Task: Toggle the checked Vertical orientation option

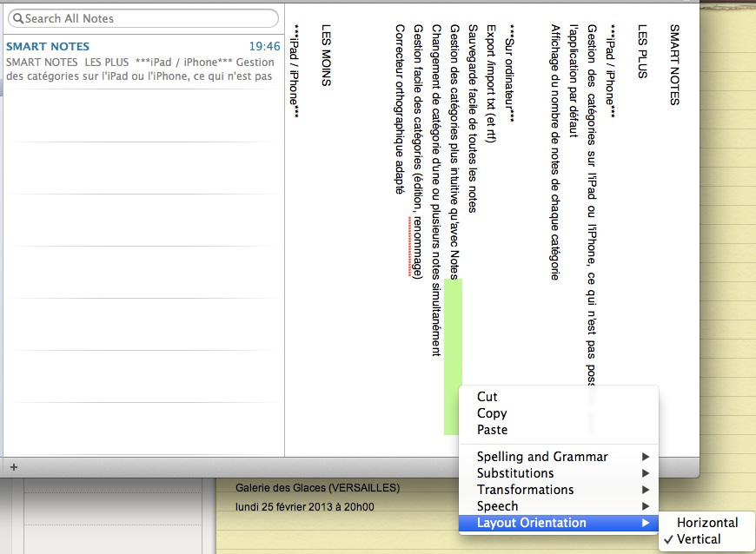Action: click(x=699, y=539)
